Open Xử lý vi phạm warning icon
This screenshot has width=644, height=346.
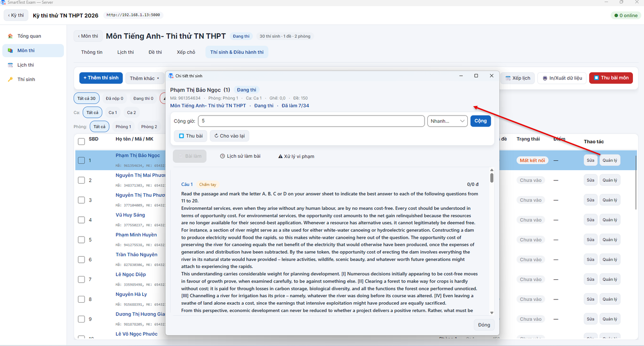pos(280,156)
